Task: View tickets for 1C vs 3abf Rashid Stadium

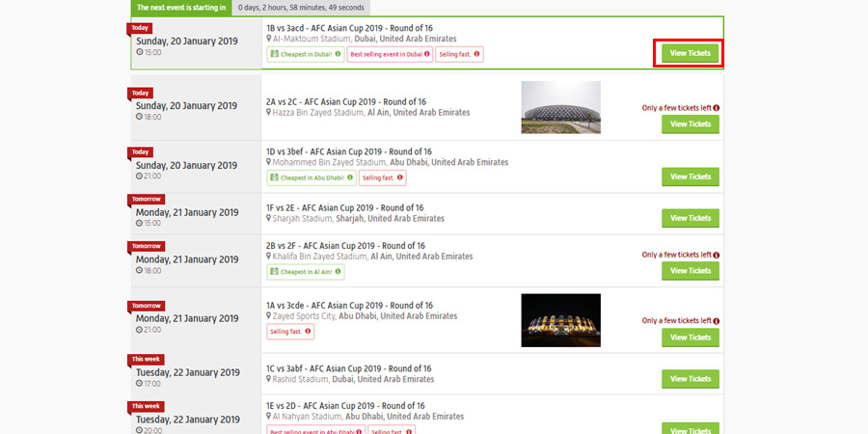Action: pos(691,379)
